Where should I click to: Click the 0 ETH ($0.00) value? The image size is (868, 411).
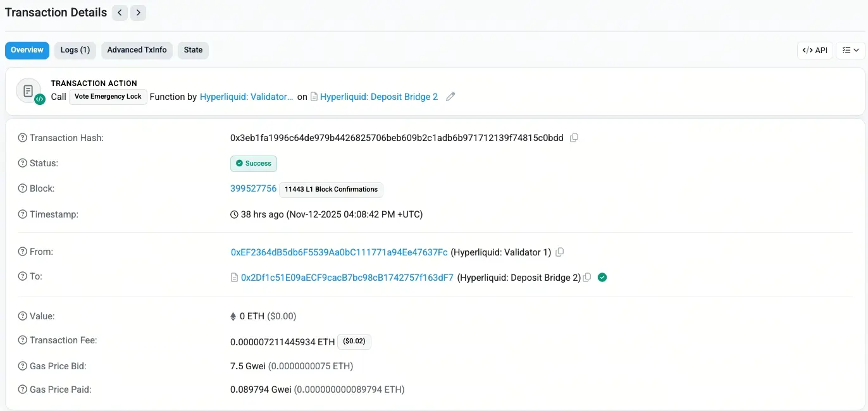[x=268, y=316]
